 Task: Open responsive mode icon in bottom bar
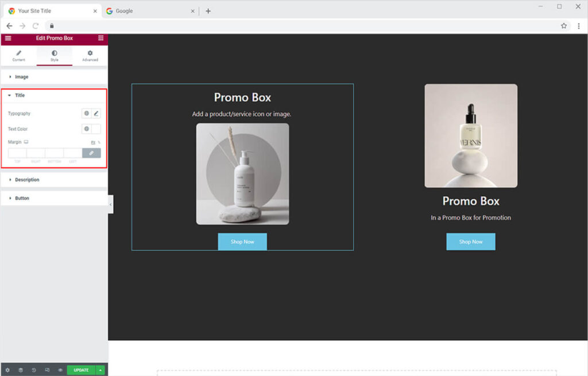[x=47, y=370]
